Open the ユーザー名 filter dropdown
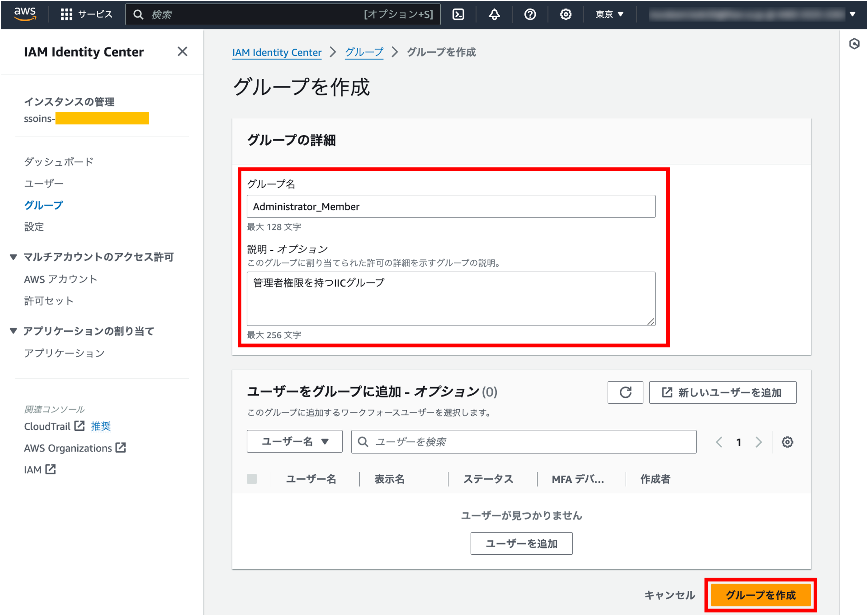The height and width of the screenshot is (616, 868). 294,442
